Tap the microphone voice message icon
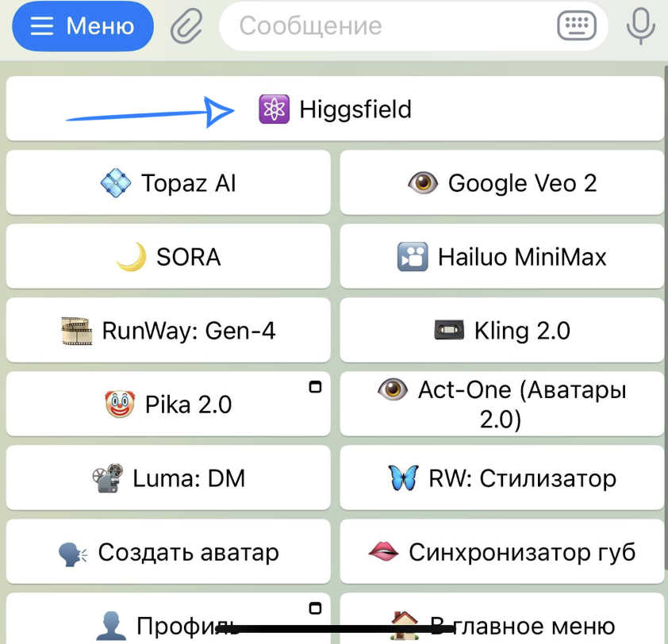 [x=640, y=26]
